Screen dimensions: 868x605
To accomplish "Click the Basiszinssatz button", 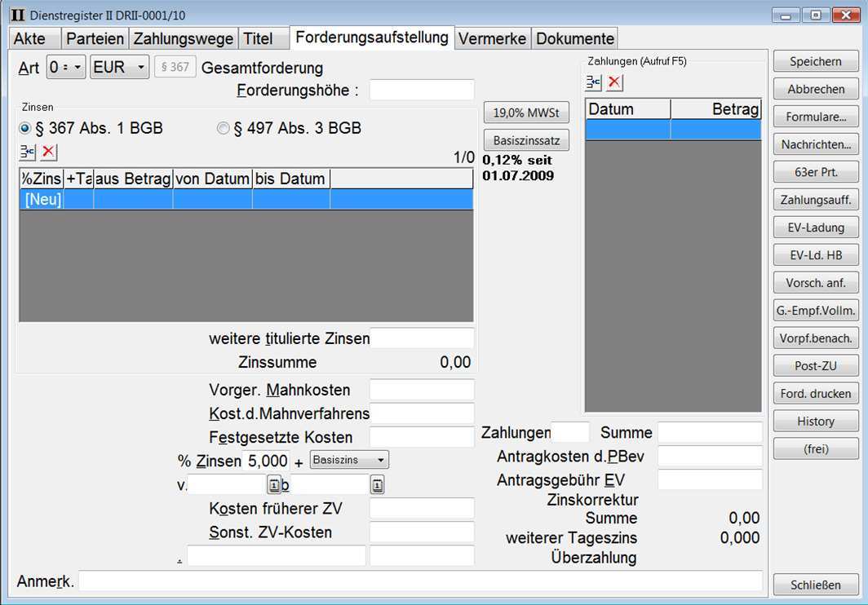I will [x=525, y=140].
